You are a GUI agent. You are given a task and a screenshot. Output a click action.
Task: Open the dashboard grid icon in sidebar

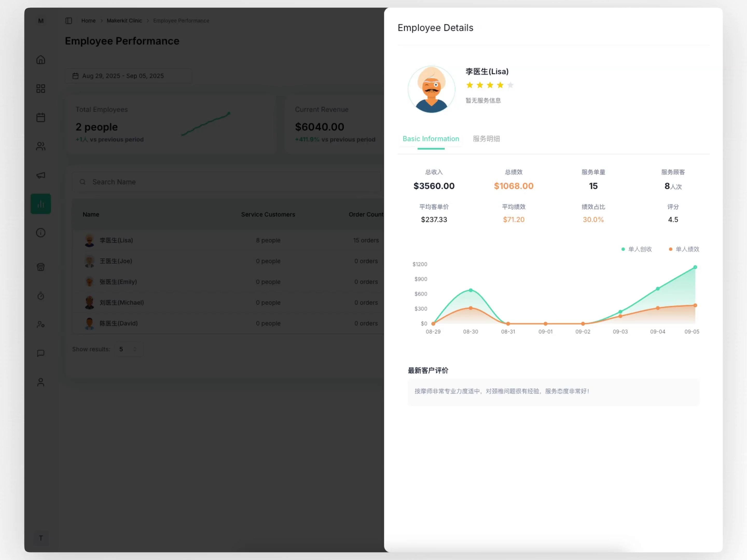coord(40,88)
